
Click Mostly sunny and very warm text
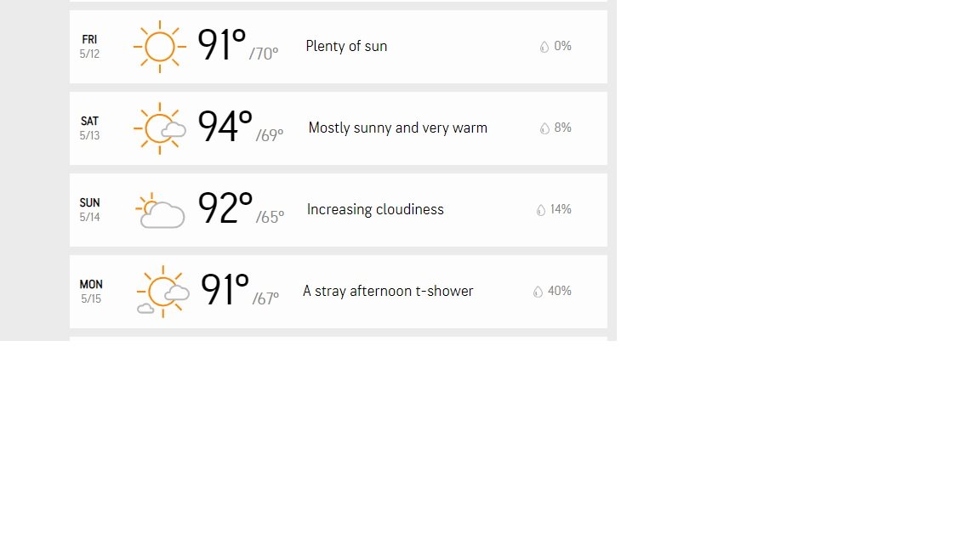point(397,128)
